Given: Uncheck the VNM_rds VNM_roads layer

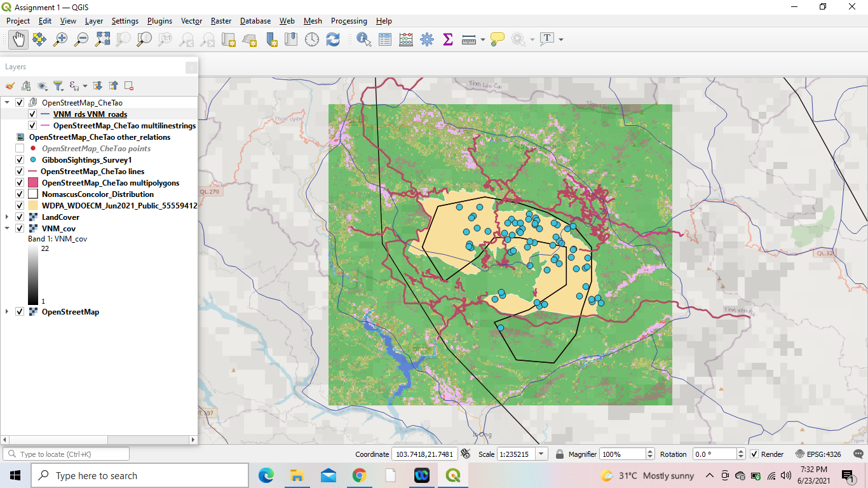Looking at the screenshot, I should pyautogui.click(x=32, y=114).
